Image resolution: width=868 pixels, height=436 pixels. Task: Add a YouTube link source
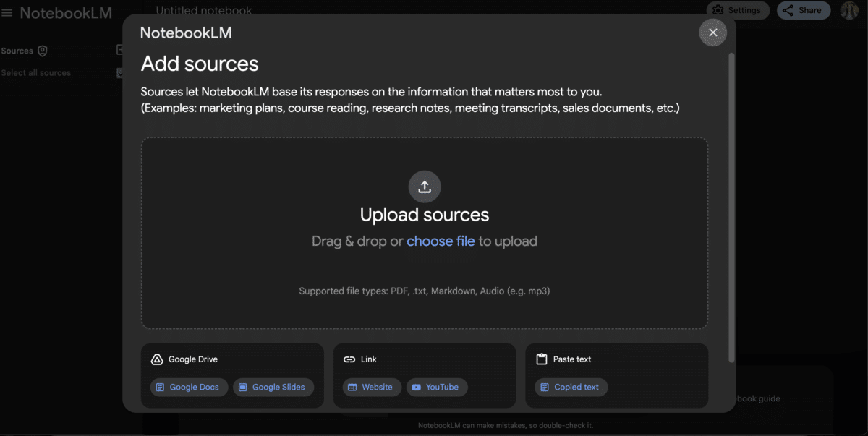pos(437,387)
